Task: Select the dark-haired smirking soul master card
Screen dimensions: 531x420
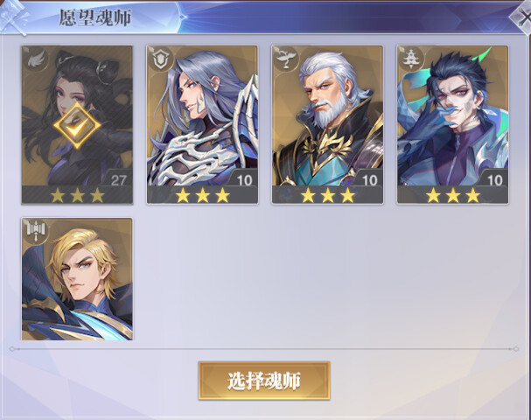Action: pos(453,124)
